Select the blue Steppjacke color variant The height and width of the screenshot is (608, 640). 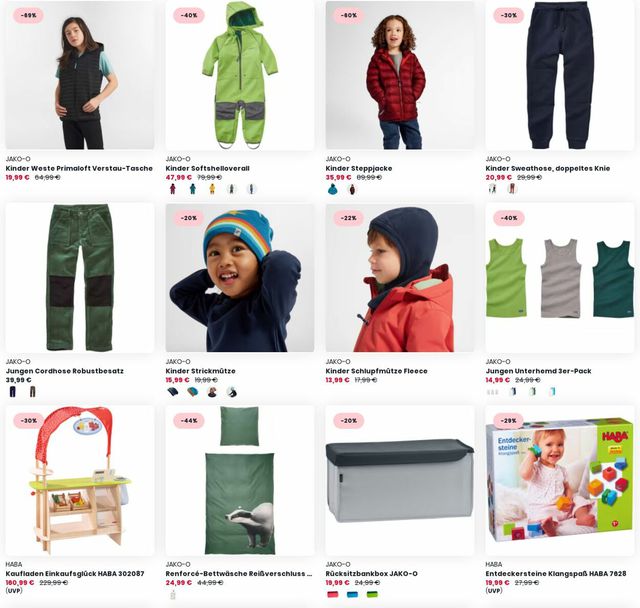pos(333,189)
